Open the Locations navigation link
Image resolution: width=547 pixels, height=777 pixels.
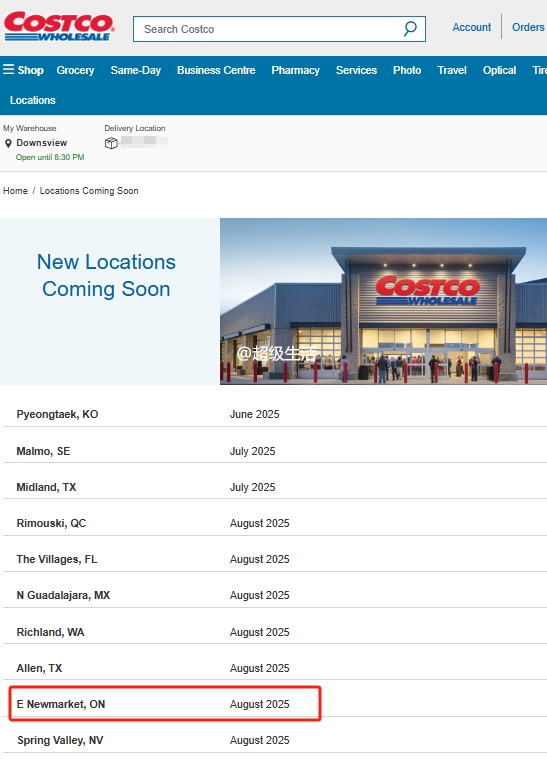(33, 100)
